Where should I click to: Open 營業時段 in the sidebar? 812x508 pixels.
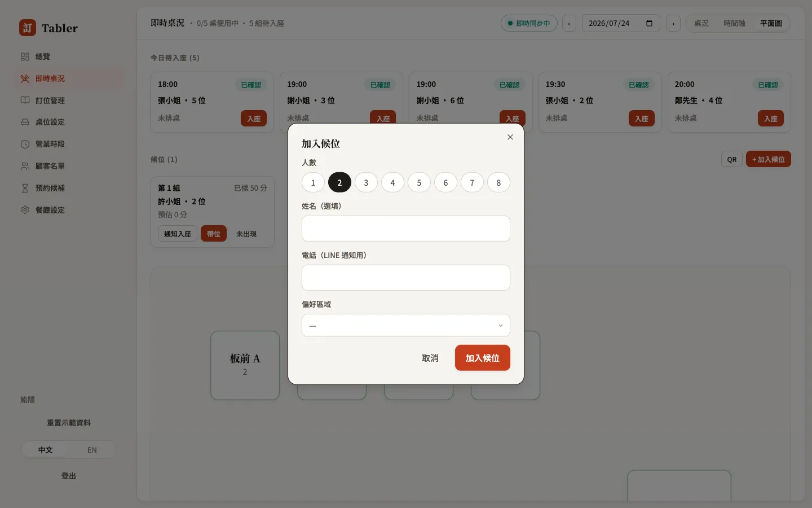tap(69, 144)
